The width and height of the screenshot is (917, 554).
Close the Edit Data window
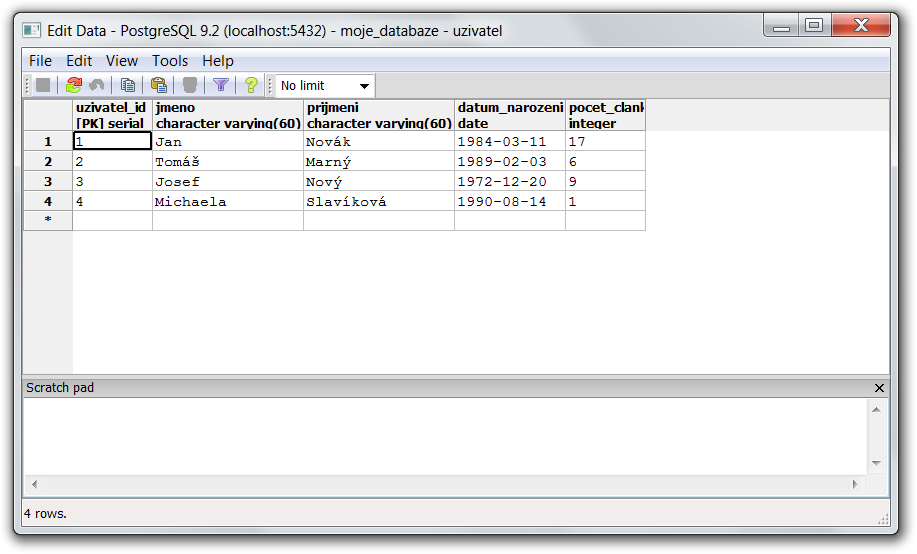click(861, 26)
